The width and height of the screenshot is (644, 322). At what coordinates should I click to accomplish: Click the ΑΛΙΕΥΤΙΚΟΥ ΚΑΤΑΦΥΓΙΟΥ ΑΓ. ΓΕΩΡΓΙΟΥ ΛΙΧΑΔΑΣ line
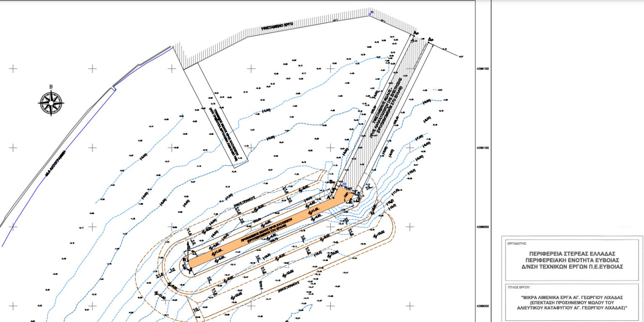(x=572, y=307)
